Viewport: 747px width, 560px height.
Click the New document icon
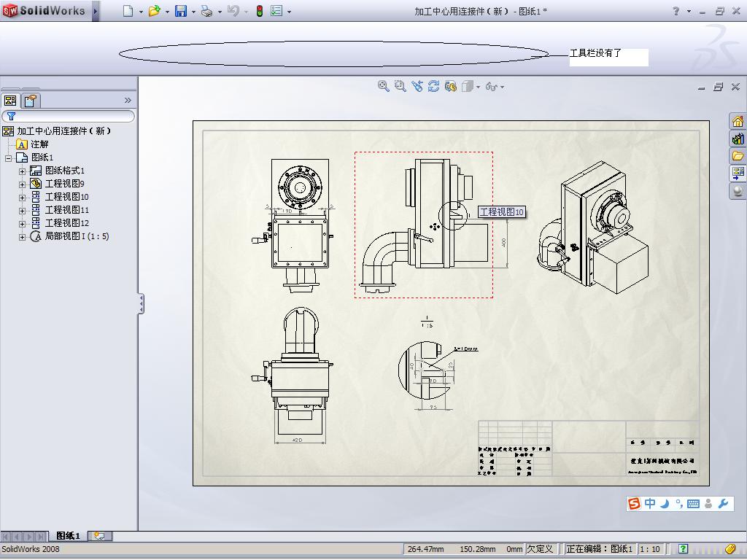pos(128,11)
